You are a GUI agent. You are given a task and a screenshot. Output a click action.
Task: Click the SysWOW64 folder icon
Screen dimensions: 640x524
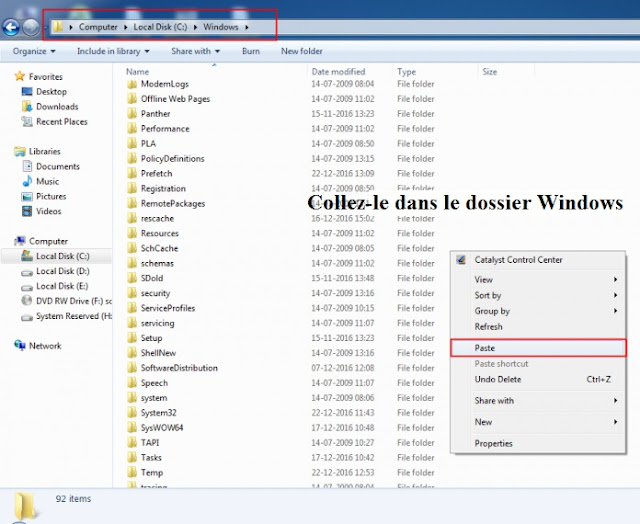(x=132, y=428)
